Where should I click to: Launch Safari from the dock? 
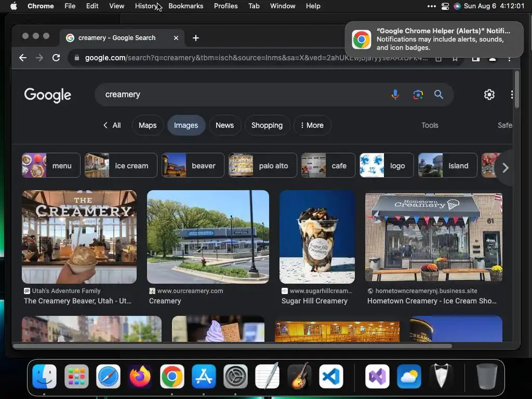point(108,376)
